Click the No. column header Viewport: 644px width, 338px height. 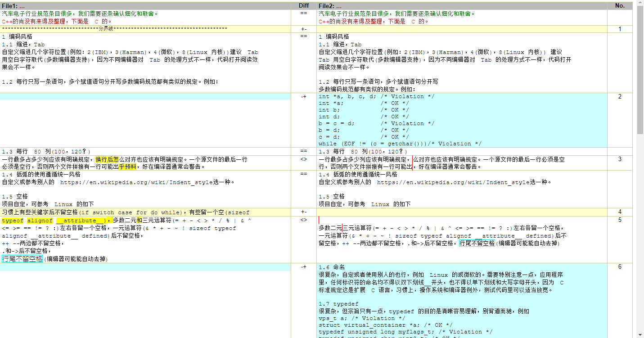[x=620, y=5]
